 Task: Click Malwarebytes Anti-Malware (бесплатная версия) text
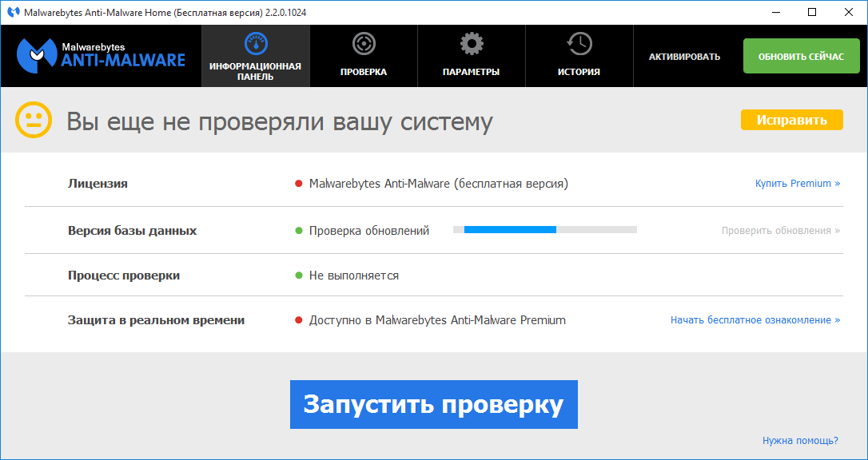tap(439, 184)
